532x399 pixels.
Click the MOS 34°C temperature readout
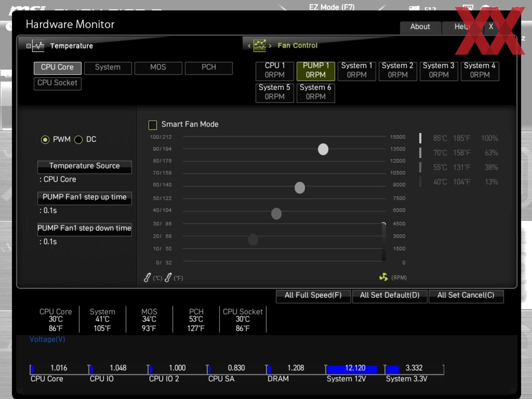(x=149, y=320)
